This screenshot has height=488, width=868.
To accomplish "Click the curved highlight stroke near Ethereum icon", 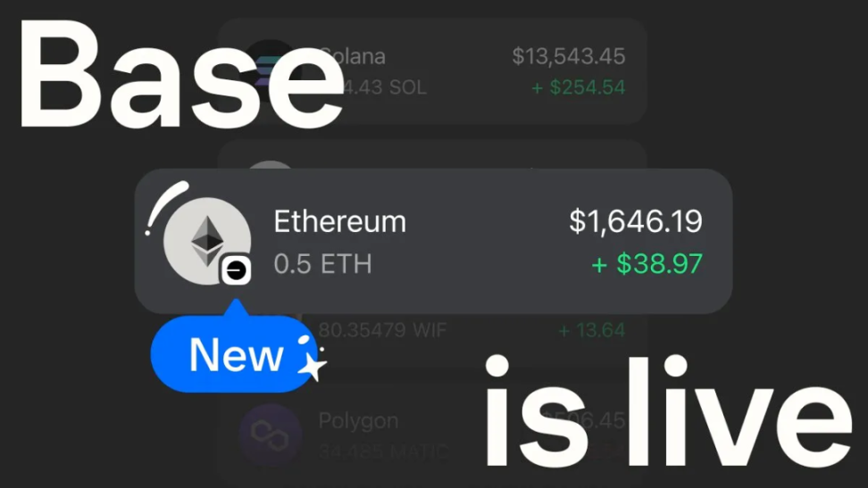I will tap(165, 208).
